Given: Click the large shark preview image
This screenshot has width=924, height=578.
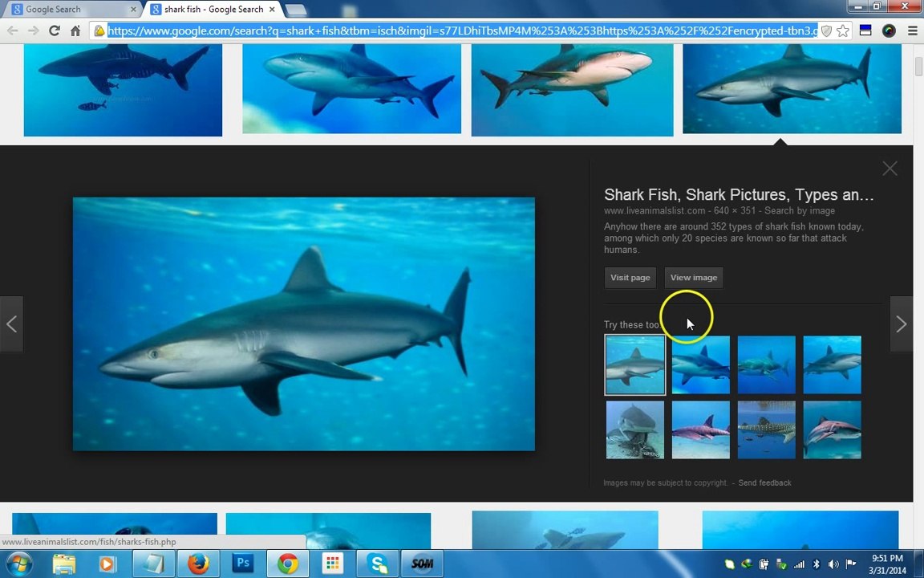Looking at the screenshot, I should (x=303, y=324).
